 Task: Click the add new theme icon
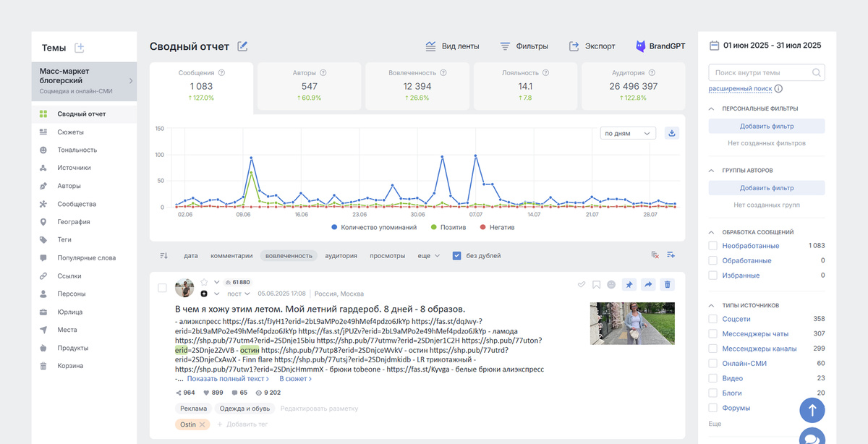pyautogui.click(x=80, y=48)
